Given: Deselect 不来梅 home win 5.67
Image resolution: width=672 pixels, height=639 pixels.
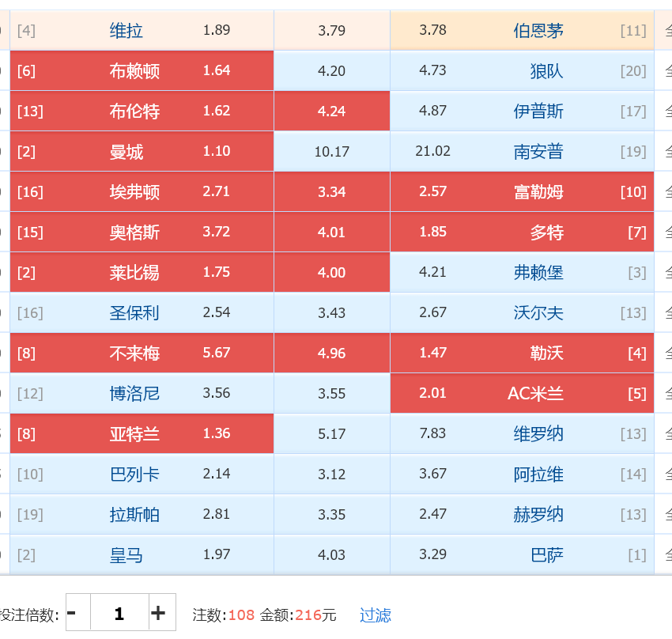Looking at the screenshot, I should click(142, 353).
